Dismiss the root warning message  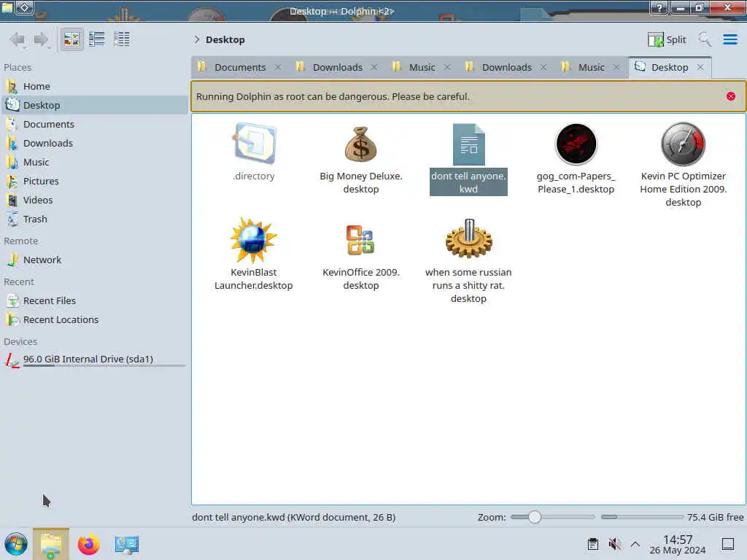(731, 96)
